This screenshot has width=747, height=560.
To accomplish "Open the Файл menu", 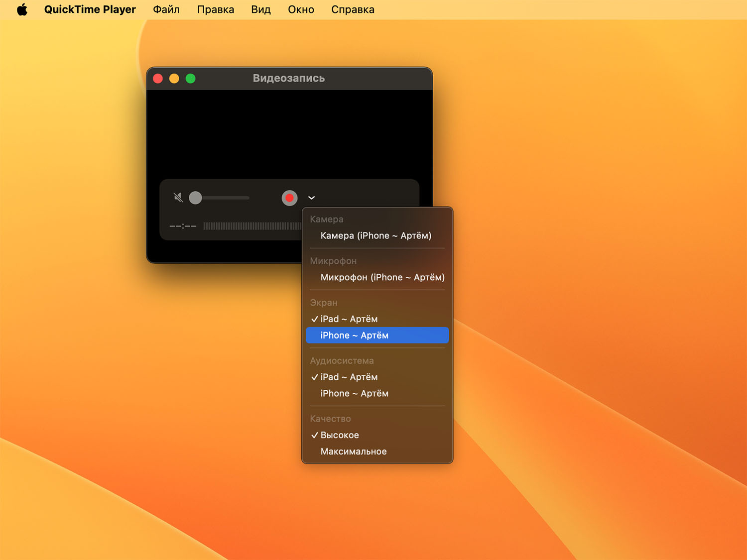I will (x=166, y=9).
